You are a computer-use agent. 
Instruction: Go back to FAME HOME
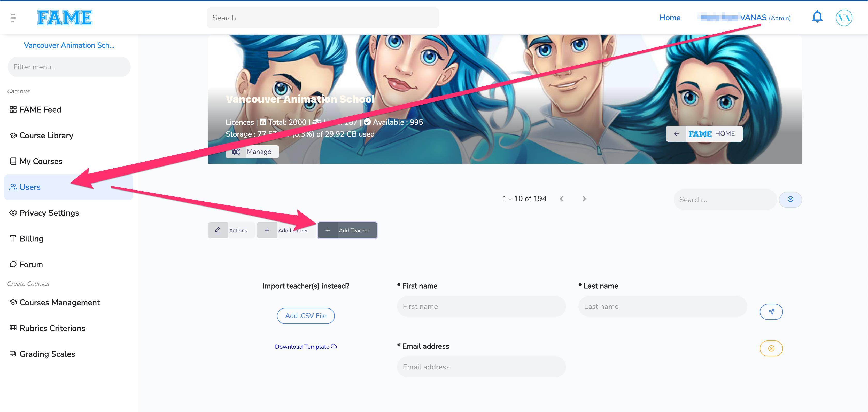tap(704, 134)
